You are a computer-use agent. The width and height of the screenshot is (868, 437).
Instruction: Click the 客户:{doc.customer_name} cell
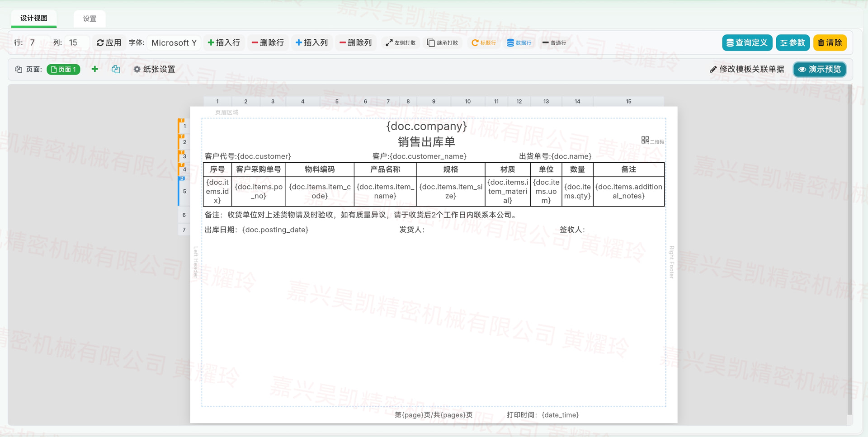(x=420, y=156)
